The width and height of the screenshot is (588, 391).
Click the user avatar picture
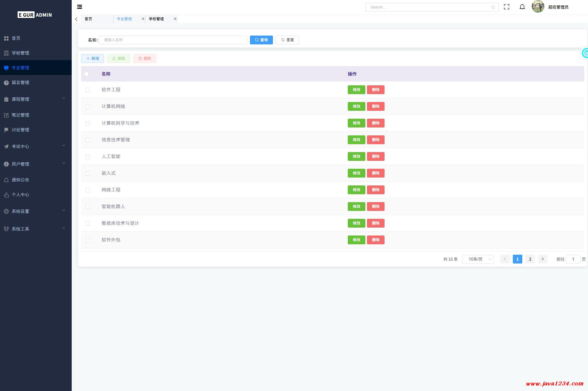coord(538,7)
